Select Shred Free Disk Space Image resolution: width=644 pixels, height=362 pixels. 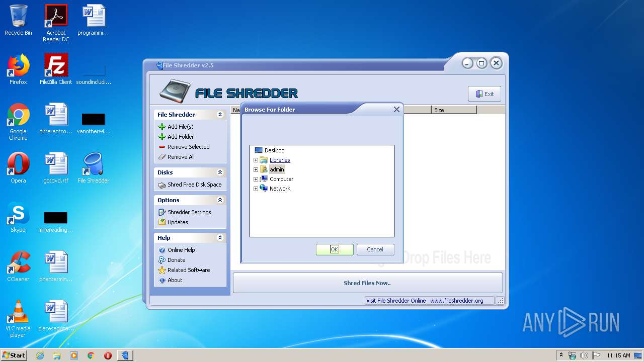click(x=190, y=185)
